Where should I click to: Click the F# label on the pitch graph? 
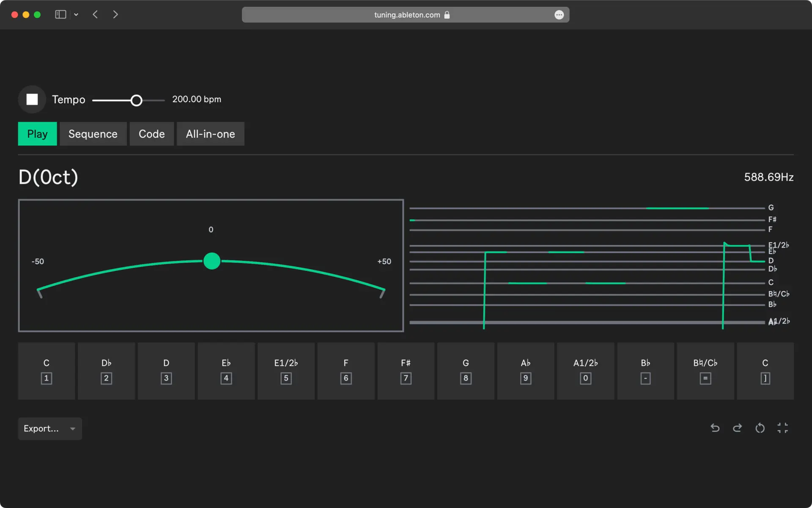click(772, 219)
